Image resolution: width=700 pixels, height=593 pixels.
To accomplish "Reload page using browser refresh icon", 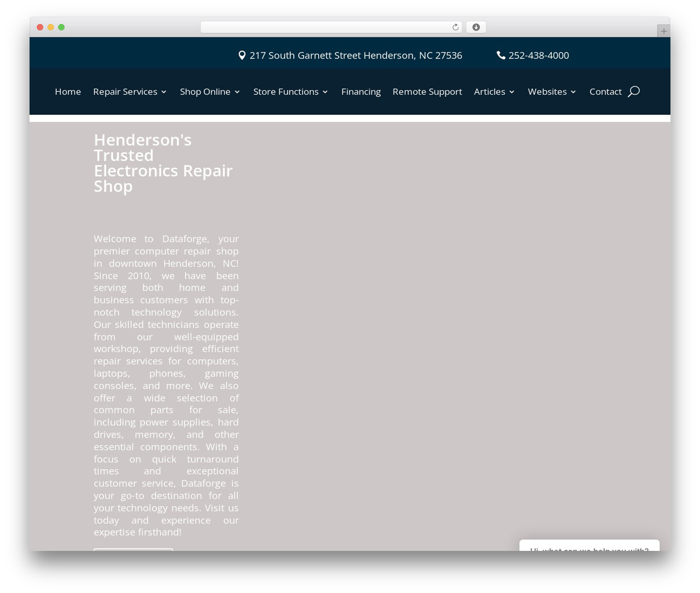I will point(455,27).
